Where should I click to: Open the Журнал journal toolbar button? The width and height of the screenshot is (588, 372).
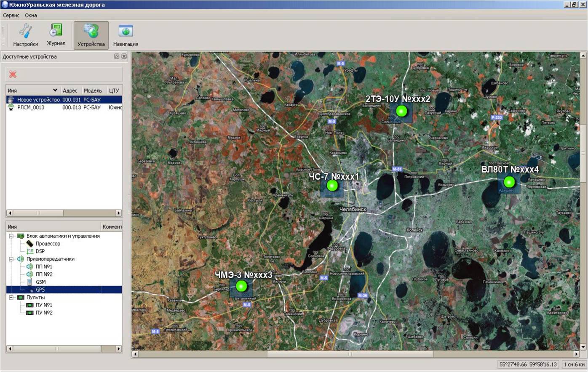(x=56, y=35)
